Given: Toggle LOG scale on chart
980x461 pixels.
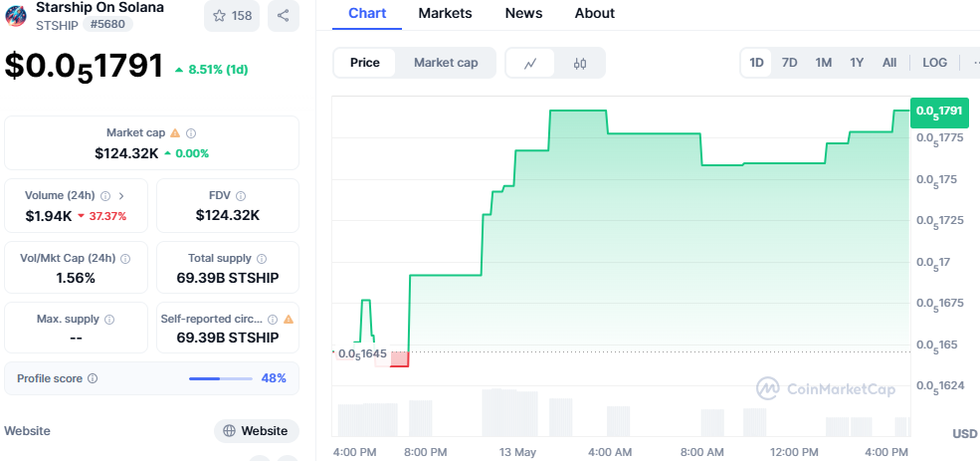Looking at the screenshot, I should [x=934, y=63].
